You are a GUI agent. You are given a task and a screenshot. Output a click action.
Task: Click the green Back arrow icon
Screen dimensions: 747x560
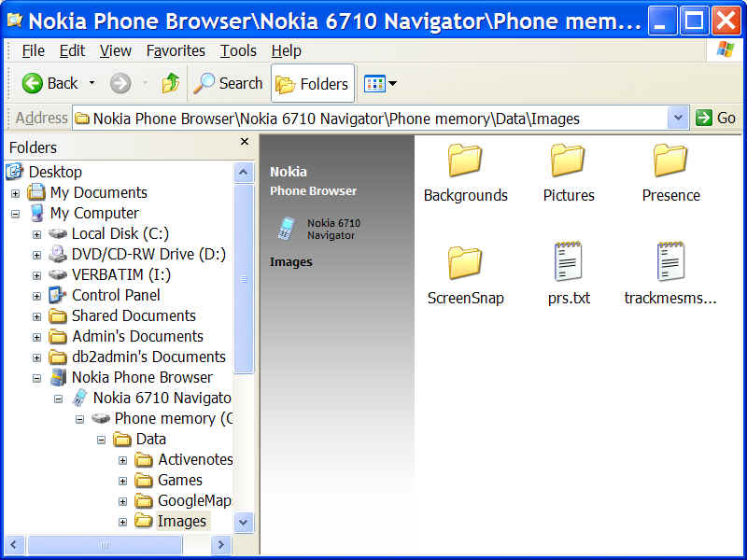(x=33, y=84)
